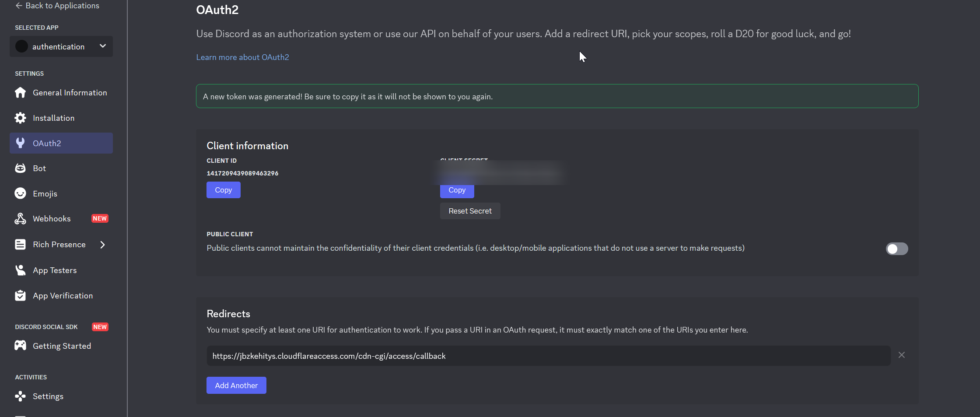980x417 pixels.
Task: Click the App Testers icon
Action: 20,270
